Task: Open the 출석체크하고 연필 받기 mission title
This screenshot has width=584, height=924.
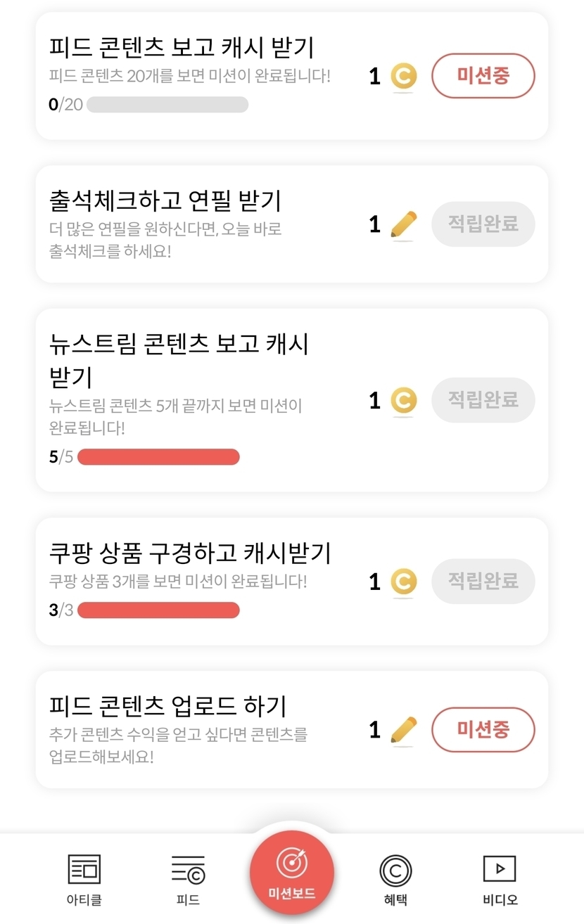Action: click(x=165, y=200)
